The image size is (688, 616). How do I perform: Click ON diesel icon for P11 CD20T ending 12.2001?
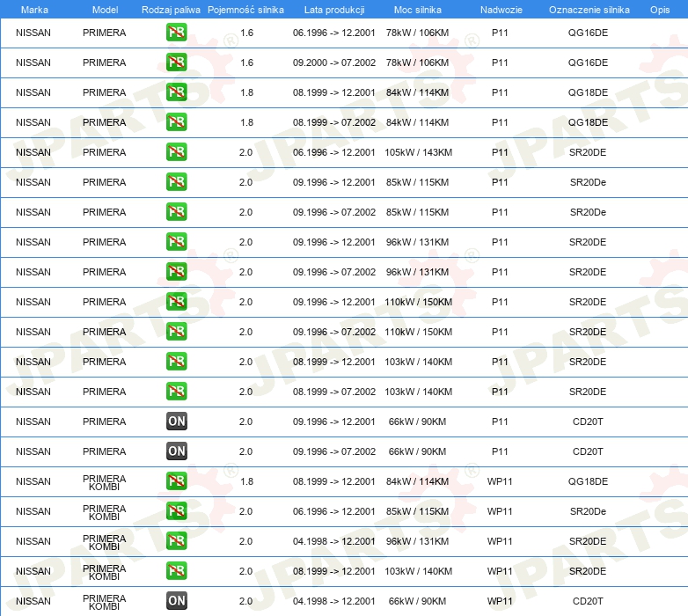[176, 422]
